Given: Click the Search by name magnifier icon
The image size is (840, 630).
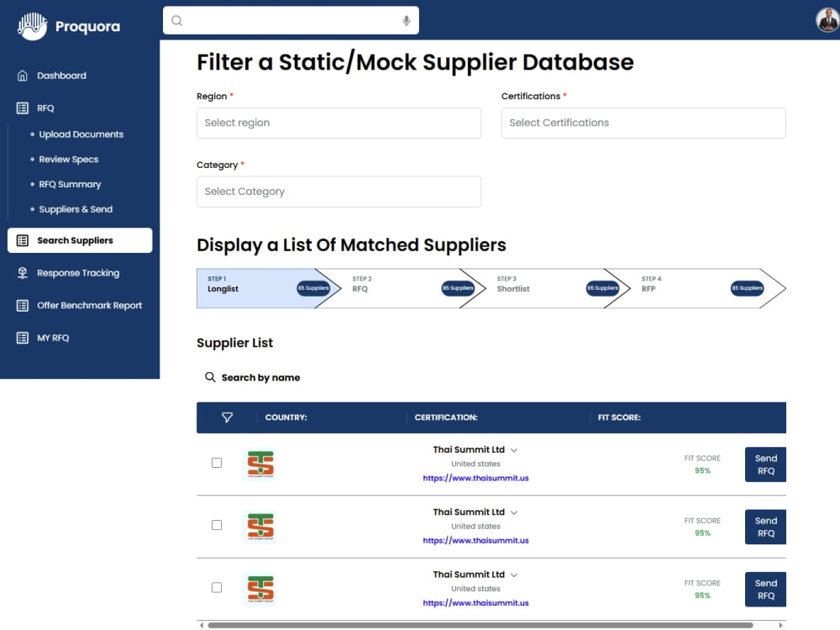Looking at the screenshot, I should pos(210,377).
